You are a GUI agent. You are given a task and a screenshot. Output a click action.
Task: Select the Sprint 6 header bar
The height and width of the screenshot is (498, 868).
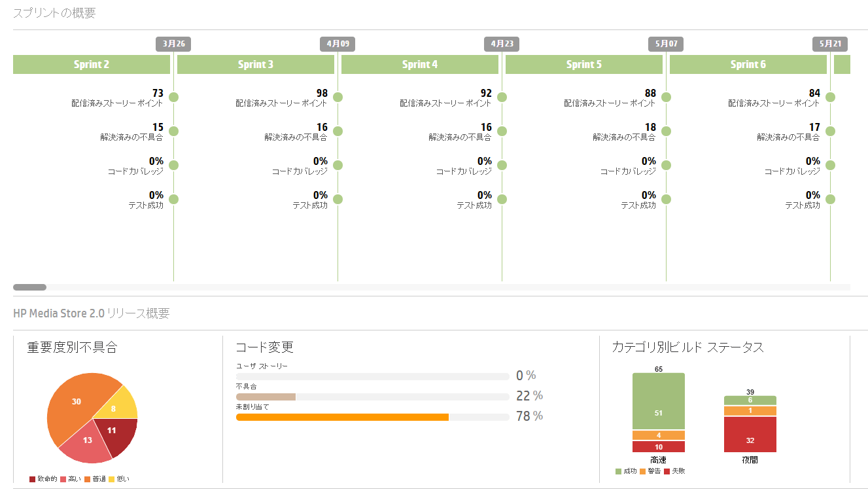point(748,64)
